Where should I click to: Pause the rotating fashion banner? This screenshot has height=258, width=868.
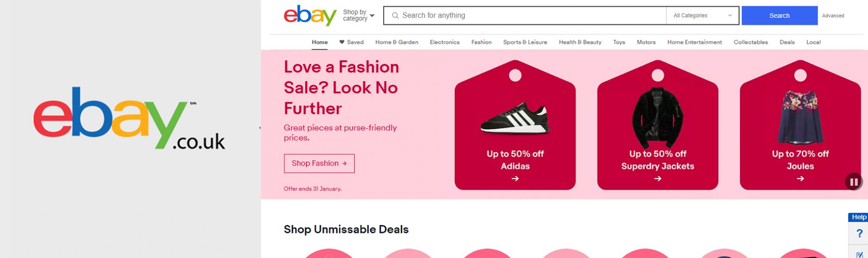(x=854, y=181)
